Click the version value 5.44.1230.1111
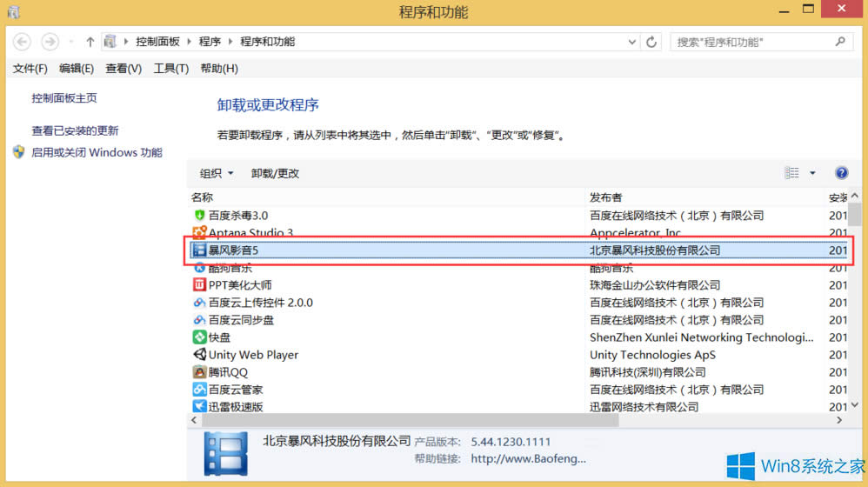This screenshot has width=868, height=487. [511, 442]
